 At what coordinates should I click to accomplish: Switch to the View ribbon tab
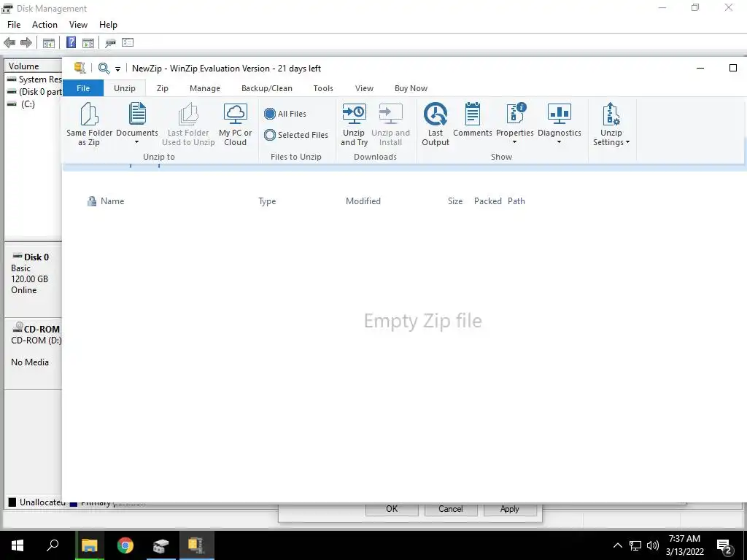(364, 88)
